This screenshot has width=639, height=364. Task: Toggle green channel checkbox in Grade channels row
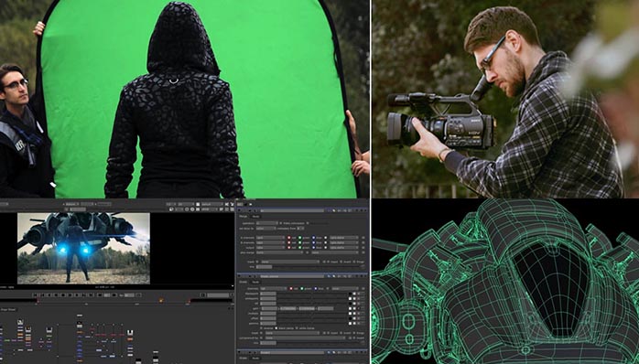click(x=302, y=289)
